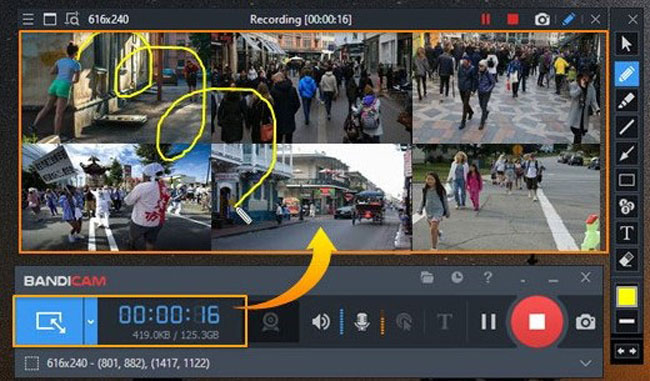650x381 pixels.
Task: Toggle the webcam overlay
Action: click(271, 322)
